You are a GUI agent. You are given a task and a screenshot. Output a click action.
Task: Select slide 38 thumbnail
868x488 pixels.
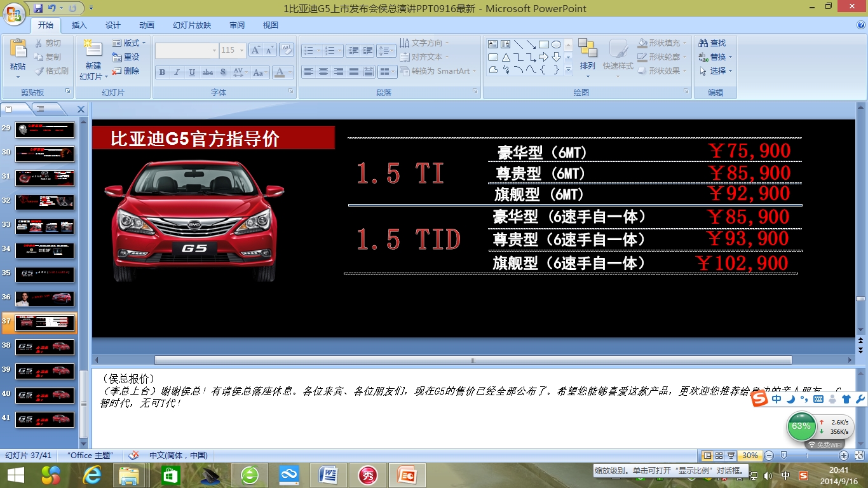click(x=44, y=347)
